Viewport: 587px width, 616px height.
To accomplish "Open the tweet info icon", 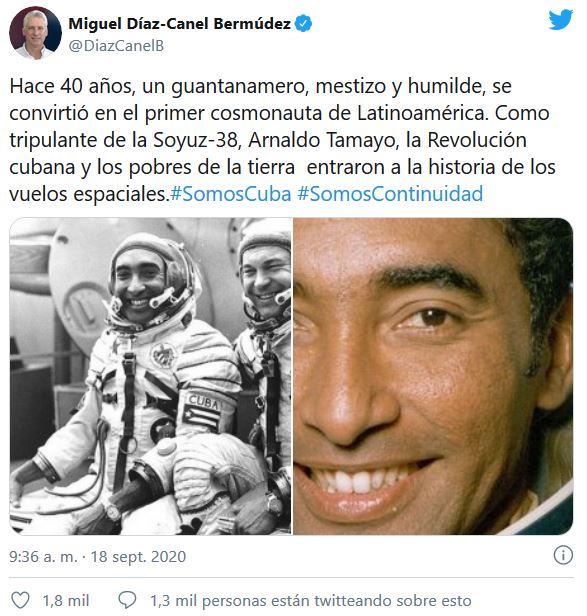I will pos(563,556).
